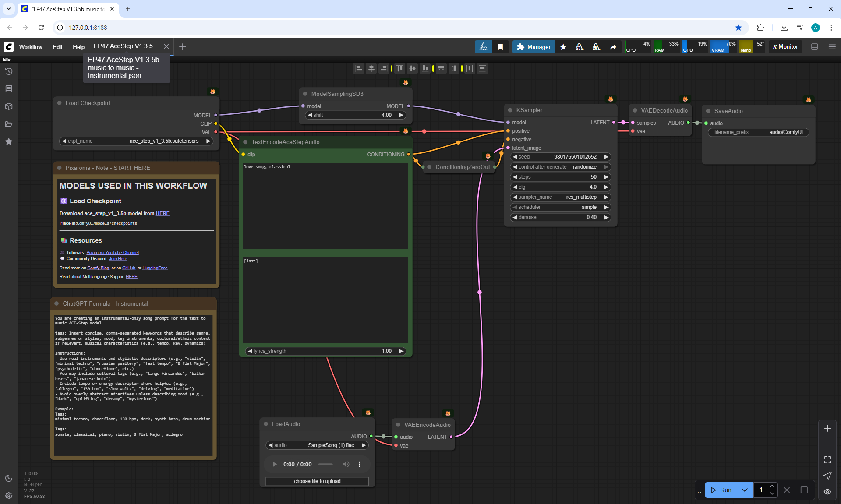Toggle dark theme moon icon
Viewport: 841px width, 504px height.
pos(8,478)
